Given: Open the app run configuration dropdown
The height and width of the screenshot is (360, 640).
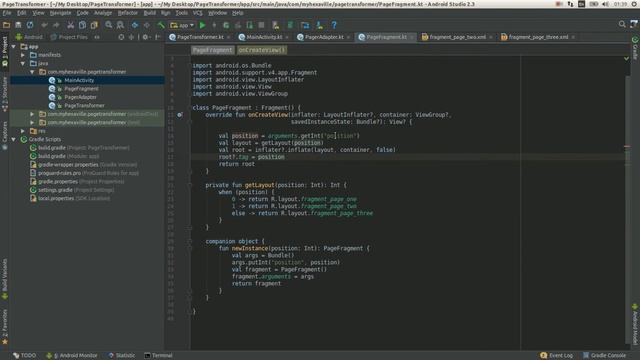Looking at the screenshot, I should tap(182, 25).
